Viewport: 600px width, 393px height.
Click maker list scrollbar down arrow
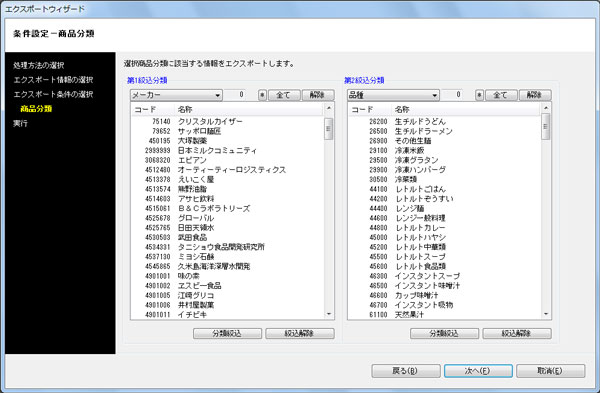point(329,314)
